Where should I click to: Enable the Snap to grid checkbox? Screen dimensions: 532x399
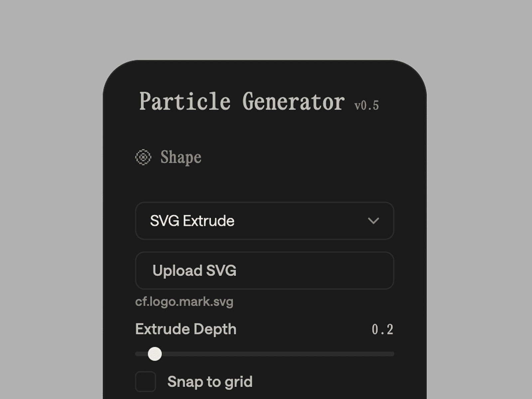pyautogui.click(x=146, y=381)
